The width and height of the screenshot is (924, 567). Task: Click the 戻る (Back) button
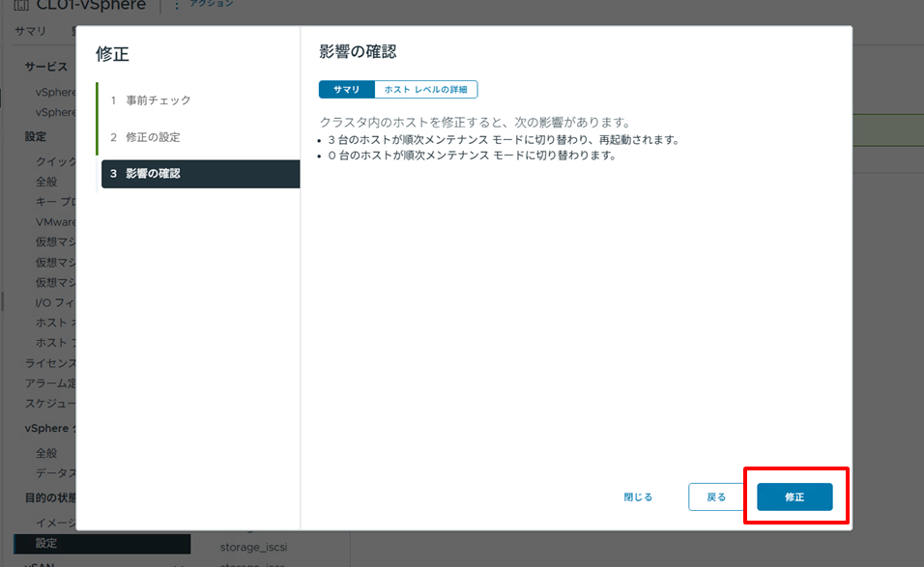click(x=717, y=496)
